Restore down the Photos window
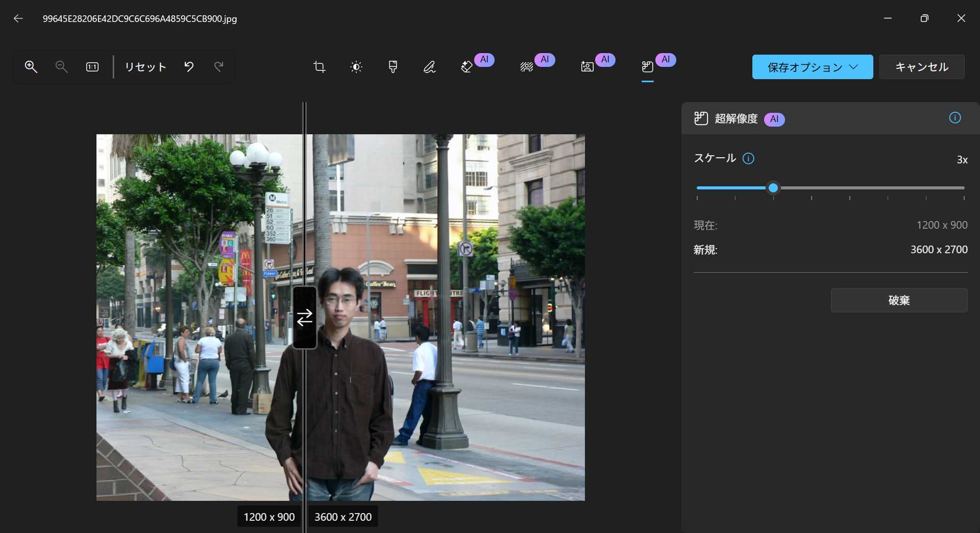The height and width of the screenshot is (533, 980). (x=924, y=18)
